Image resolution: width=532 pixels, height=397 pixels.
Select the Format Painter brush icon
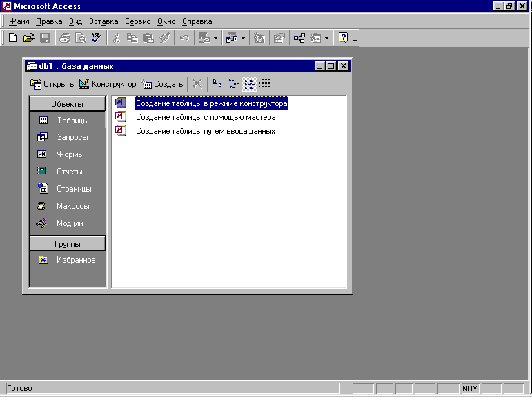164,38
